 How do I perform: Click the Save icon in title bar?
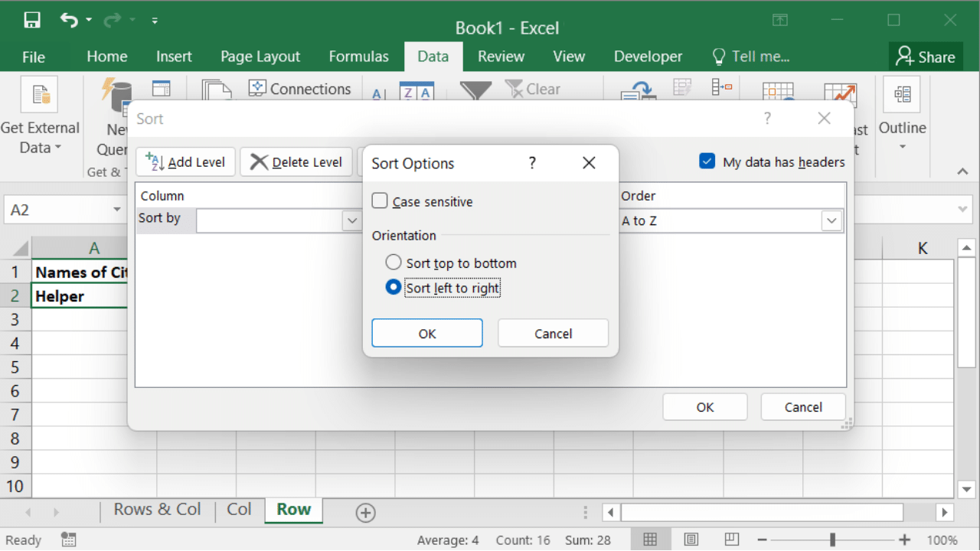(31, 21)
